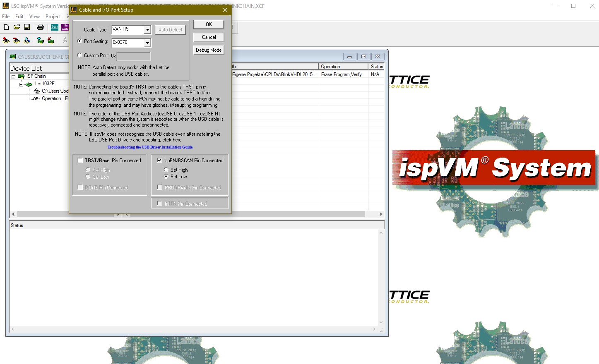Click the data file icon beside C:\Users path
Viewport: 599px width, 364px height.
click(x=37, y=91)
